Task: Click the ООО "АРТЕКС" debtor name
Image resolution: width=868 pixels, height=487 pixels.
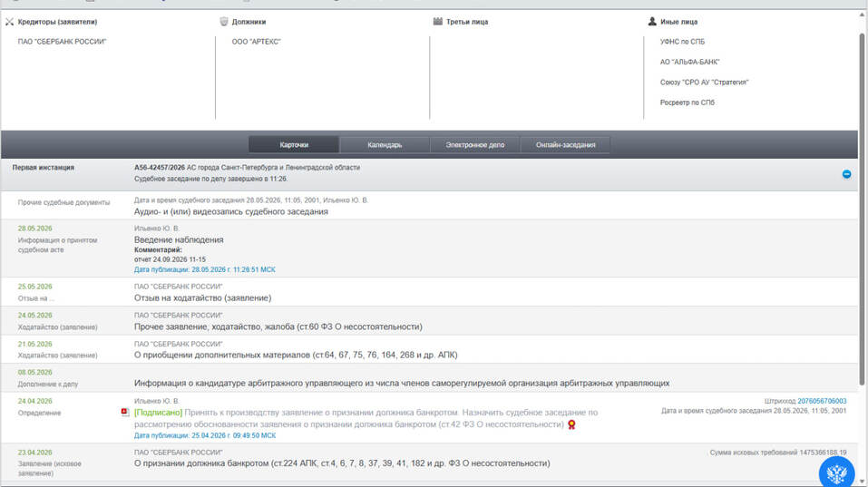Action: 257,42
